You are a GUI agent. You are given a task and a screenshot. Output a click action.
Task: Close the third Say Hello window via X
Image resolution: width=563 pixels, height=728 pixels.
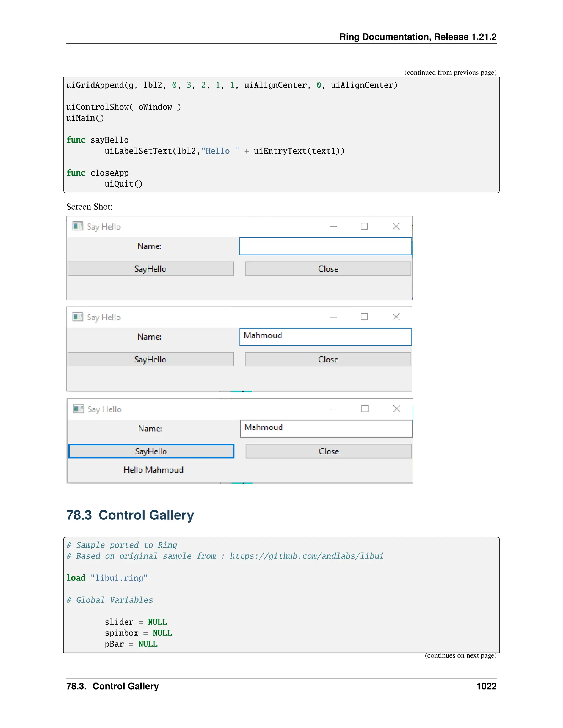[397, 409]
